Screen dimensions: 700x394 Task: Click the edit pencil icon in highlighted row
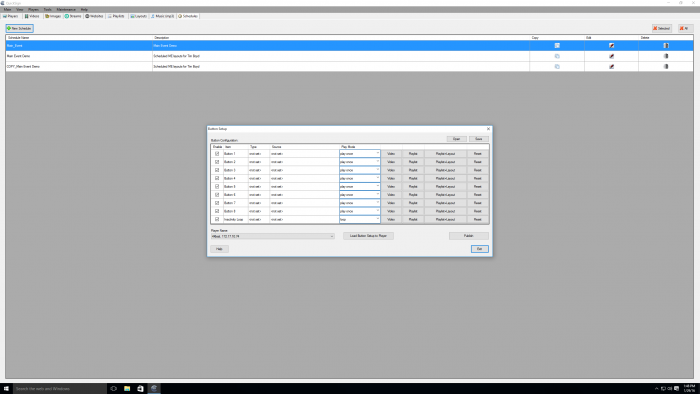coord(611,46)
